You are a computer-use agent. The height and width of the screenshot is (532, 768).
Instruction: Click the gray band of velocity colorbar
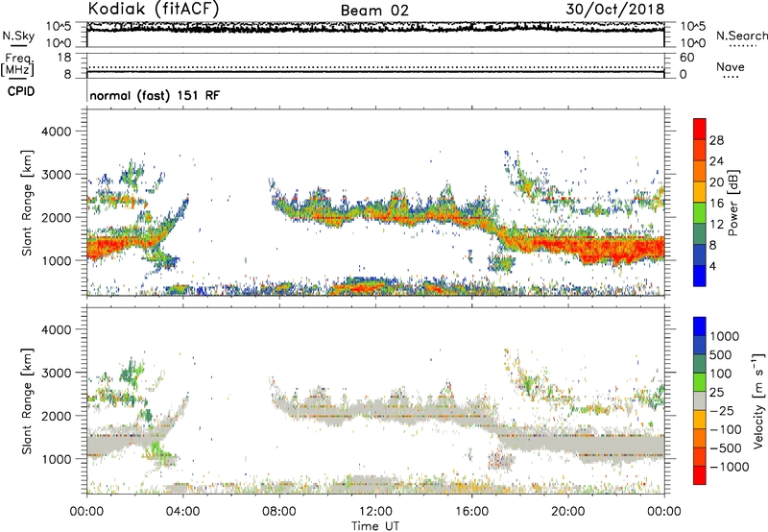700,400
